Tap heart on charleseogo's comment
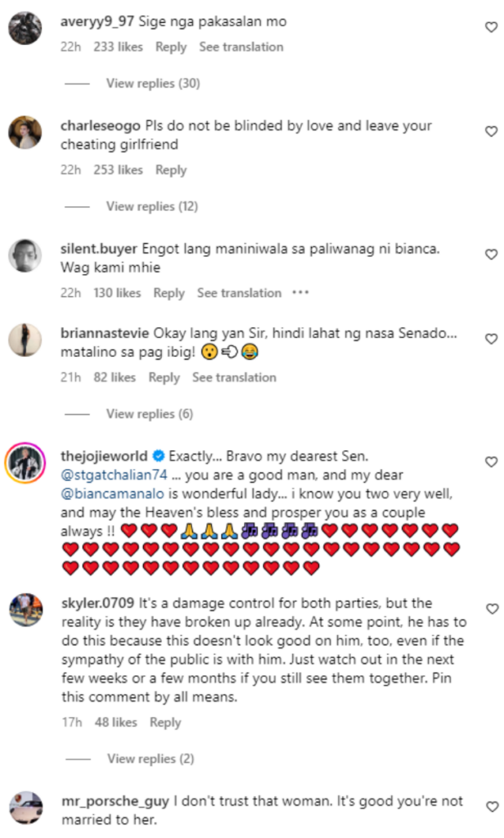Screen dimensions: 504x838 491,132
